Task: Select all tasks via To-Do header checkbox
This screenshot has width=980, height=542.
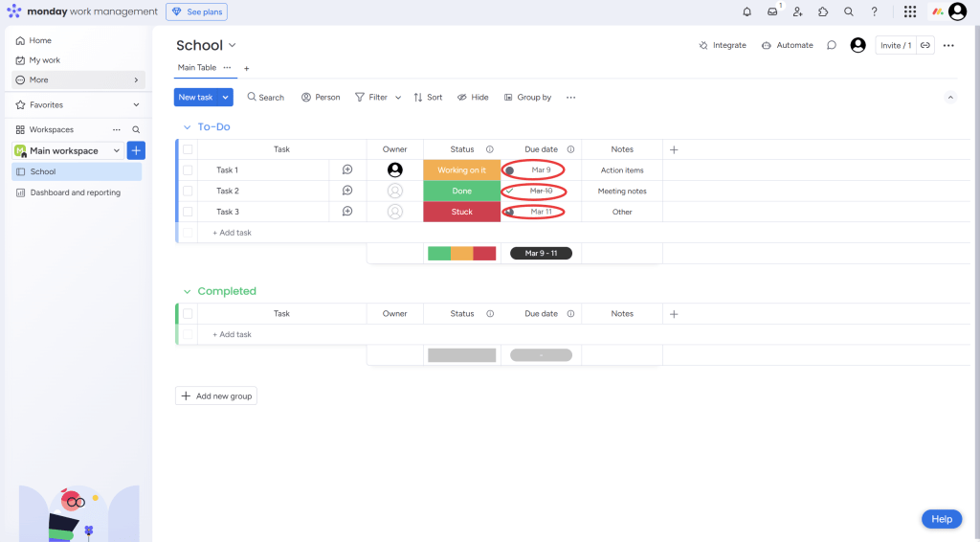Action: (x=188, y=149)
